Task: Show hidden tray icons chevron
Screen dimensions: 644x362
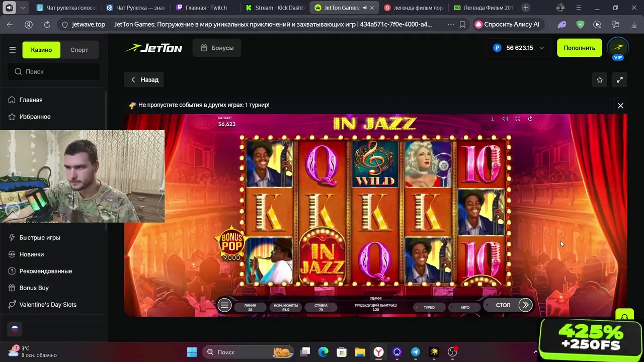Action: [535, 352]
